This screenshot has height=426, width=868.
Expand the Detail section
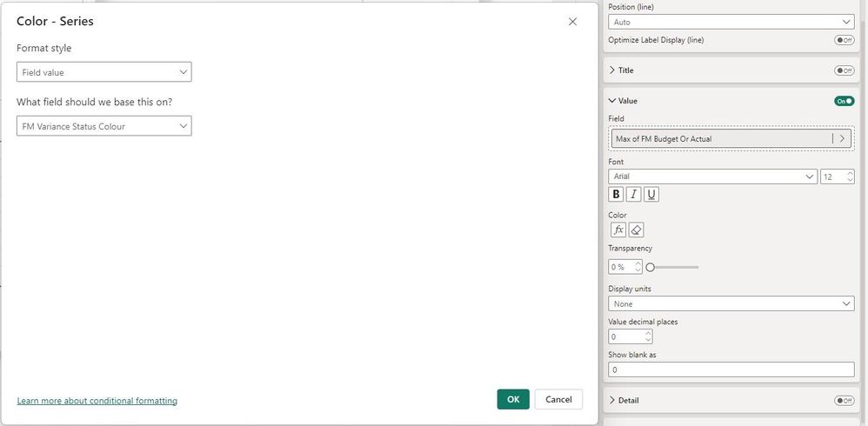(x=612, y=400)
